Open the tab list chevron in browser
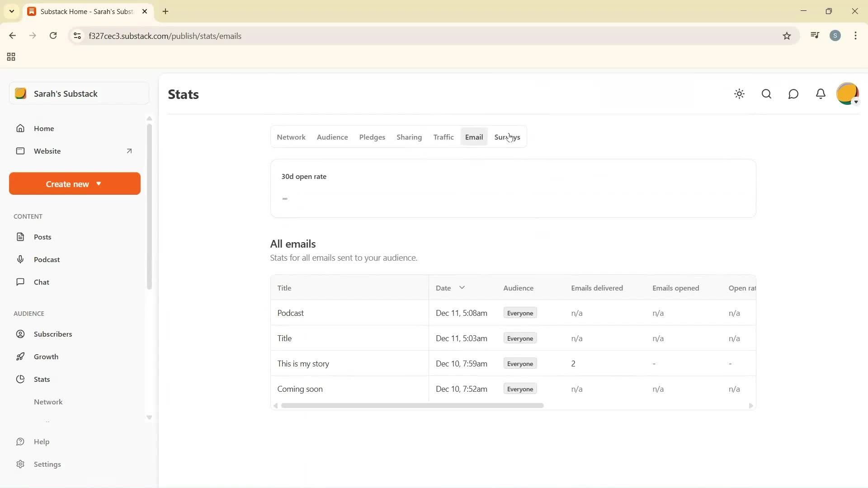The width and height of the screenshot is (868, 488). 12,11
